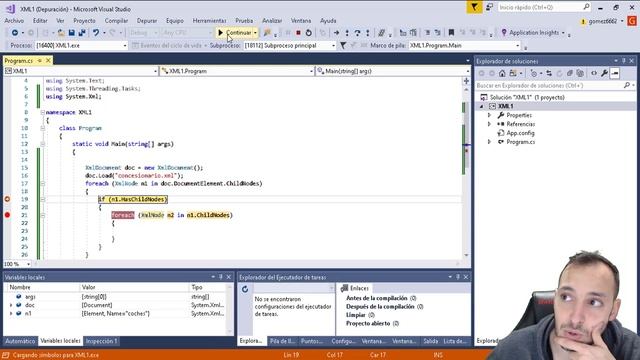Expand the Program.cs node in Solution Explorer
This screenshot has height=360, width=640.
[x=489, y=142]
